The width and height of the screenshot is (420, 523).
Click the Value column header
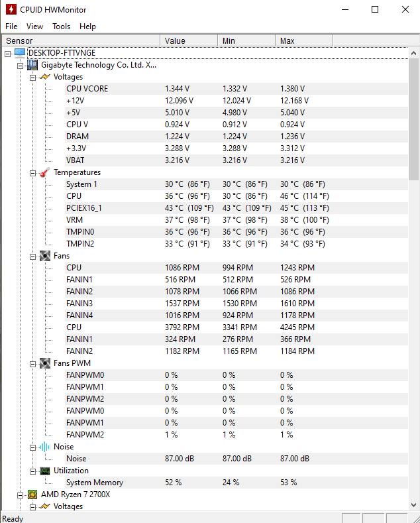(189, 40)
